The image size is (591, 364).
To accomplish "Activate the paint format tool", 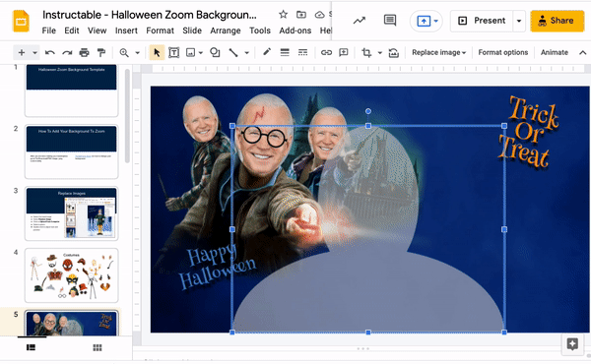I will [101, 53].
